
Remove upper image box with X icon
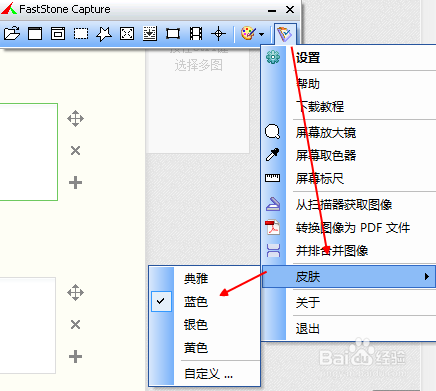(x=76, y=151)
